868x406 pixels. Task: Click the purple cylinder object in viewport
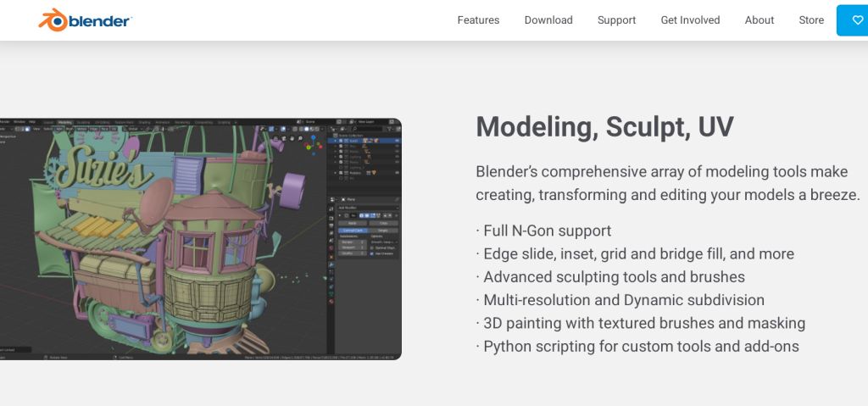tap(292, 186)
